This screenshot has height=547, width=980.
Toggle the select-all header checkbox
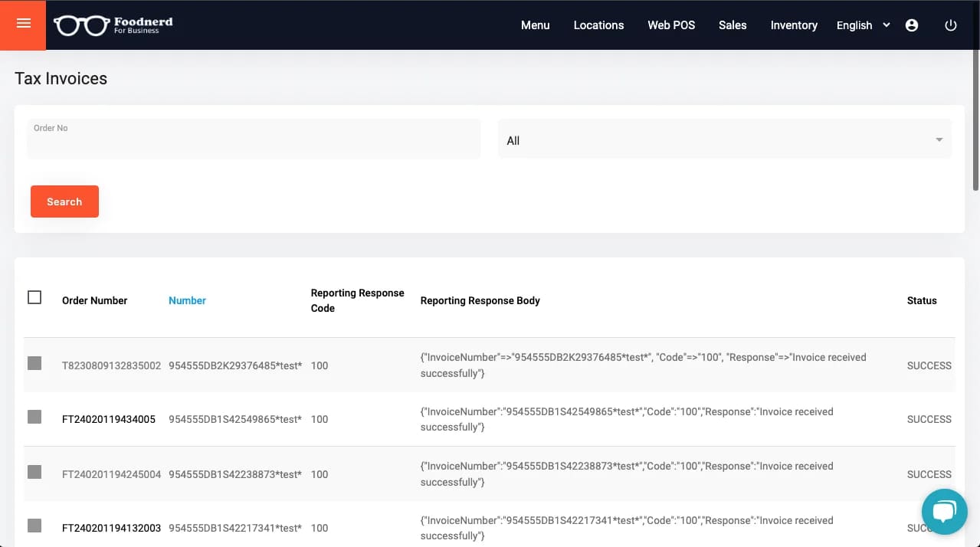[x=34, y=297]
